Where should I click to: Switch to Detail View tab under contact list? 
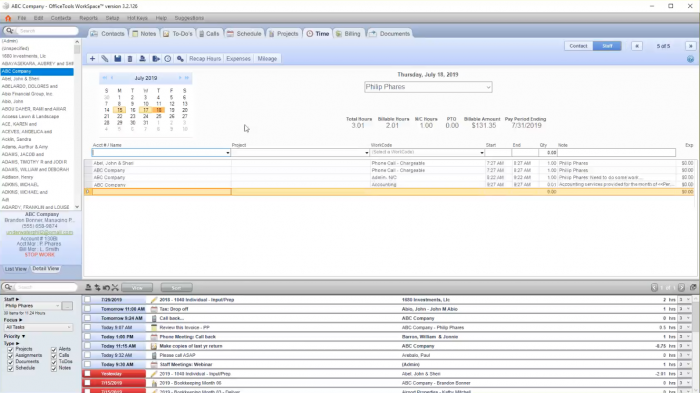pos(46,269)
